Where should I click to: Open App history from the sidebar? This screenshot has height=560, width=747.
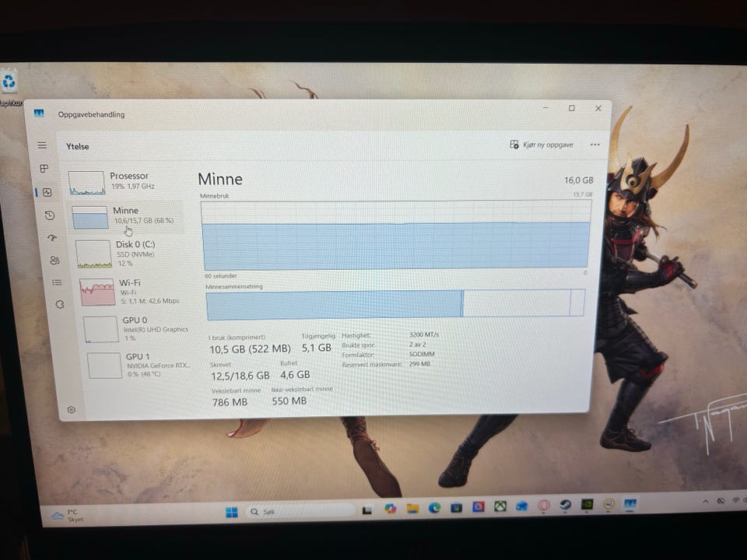point(50,215)
